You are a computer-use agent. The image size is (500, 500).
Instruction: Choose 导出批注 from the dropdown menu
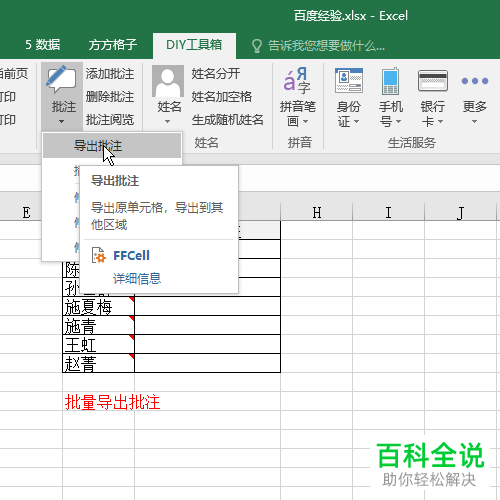tap(112, 146)
